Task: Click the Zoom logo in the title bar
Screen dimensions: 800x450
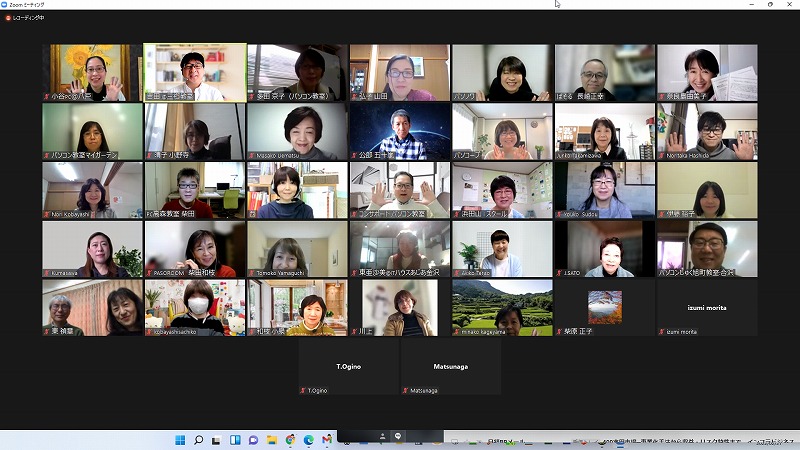Action: click(x=6, y=5)
